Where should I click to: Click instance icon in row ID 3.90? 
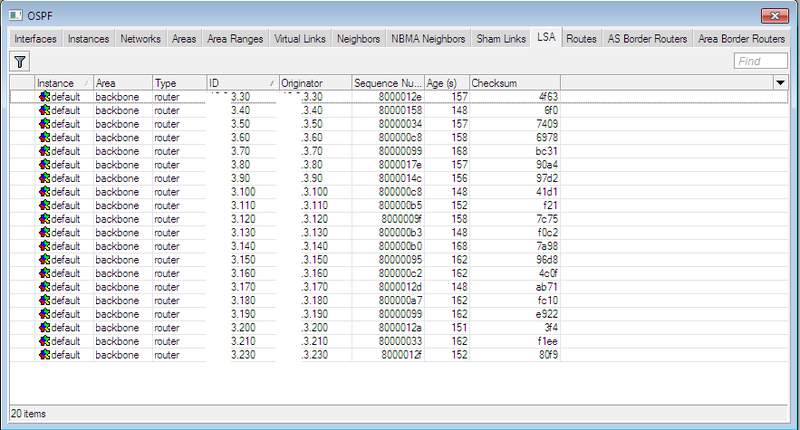44,178
